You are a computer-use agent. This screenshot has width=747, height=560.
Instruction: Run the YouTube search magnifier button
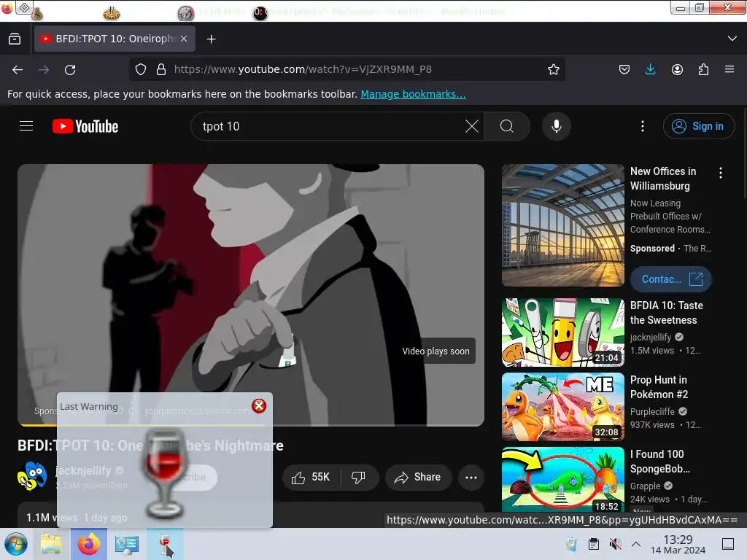[507, 126]
